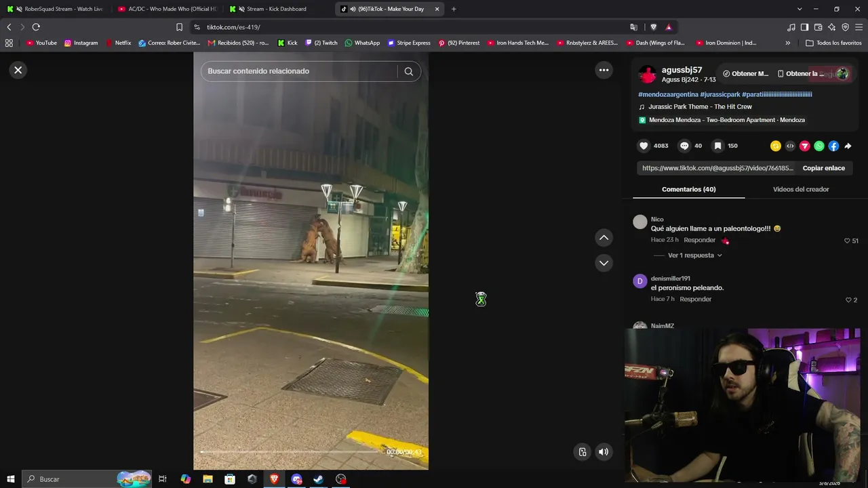Switch to RoberSquad Stream browser tab
Screen dimensions: 868x488
pos(56,9)
